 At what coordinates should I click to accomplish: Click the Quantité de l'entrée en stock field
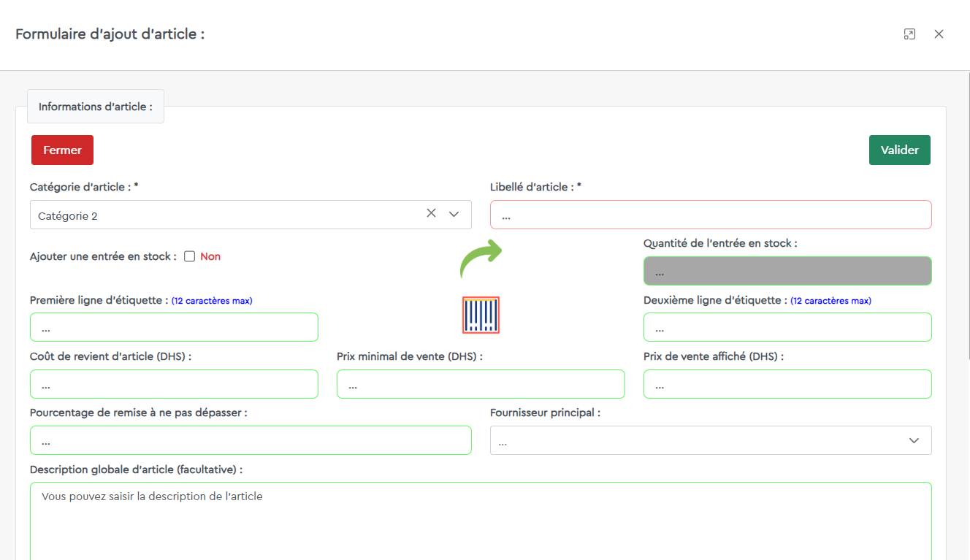pos(787,271)
